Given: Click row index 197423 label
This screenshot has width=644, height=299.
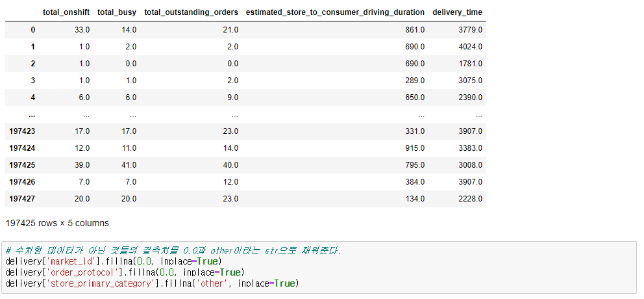Looking at the screenshot, I should click(22, 131).
